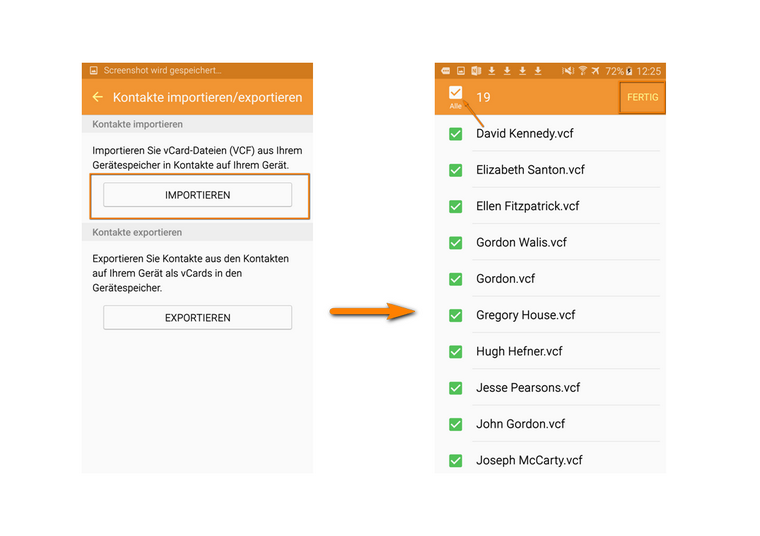Image resolution: width=760 pixels, height=536 pixels.
Task: Click the Wi-Fi status bar icon
Action: coord(582,71)
